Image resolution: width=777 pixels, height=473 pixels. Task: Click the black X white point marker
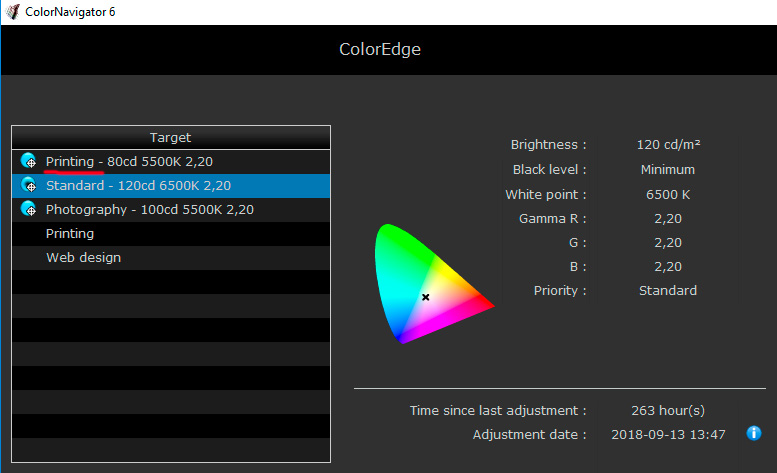click(x=425, y=297)
